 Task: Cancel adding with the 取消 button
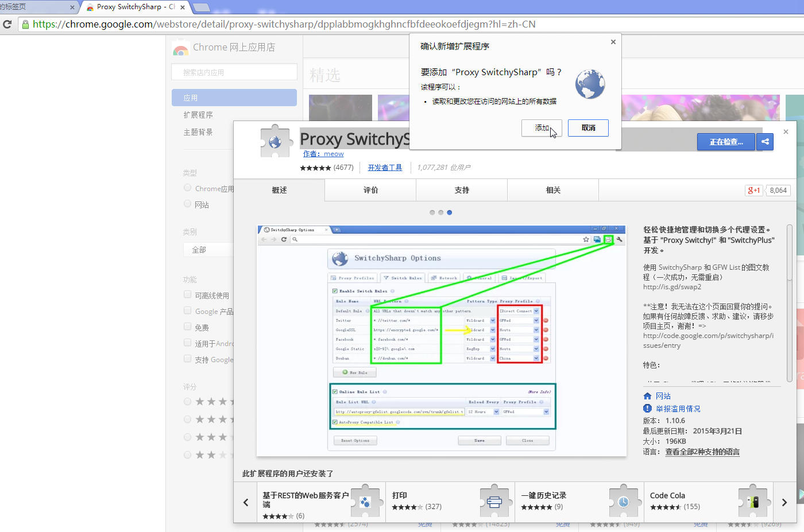pos(588,128)
